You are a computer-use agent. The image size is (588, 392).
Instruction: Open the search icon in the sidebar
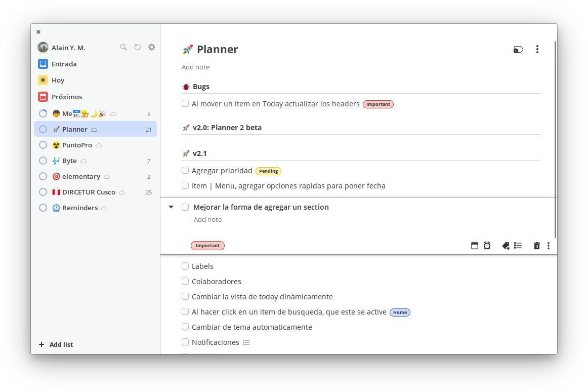123,47
